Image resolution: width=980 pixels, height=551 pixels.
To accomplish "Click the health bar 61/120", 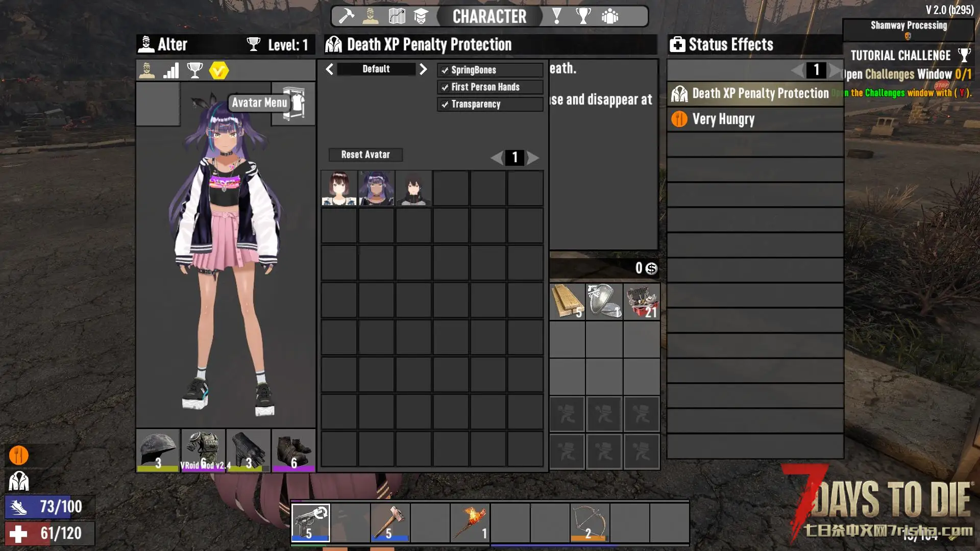I will 50,534.
